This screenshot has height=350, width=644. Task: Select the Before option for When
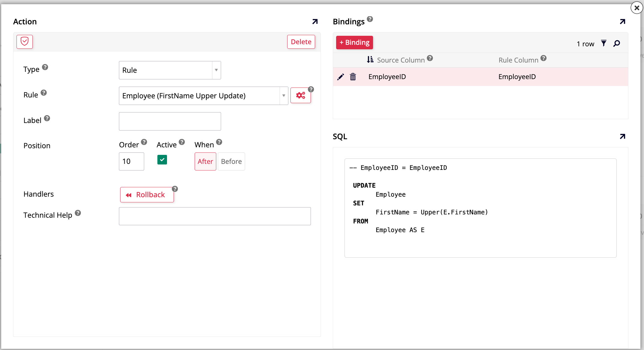point(231,161)
